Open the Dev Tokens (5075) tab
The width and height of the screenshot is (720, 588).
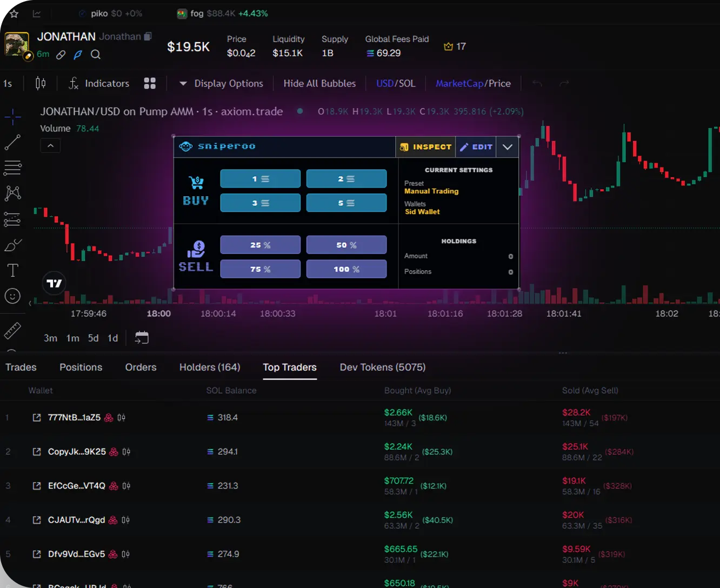383,367
